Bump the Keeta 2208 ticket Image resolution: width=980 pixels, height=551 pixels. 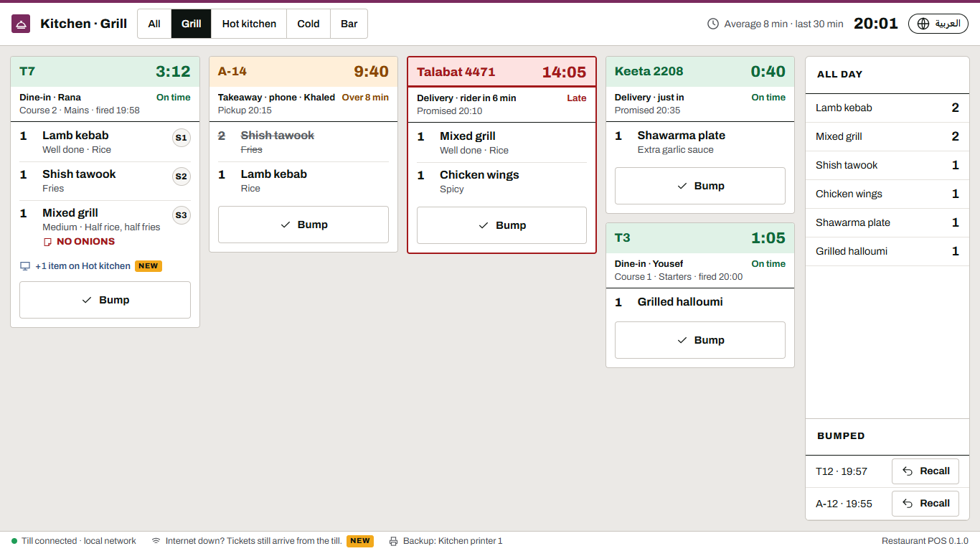point(700,186)
